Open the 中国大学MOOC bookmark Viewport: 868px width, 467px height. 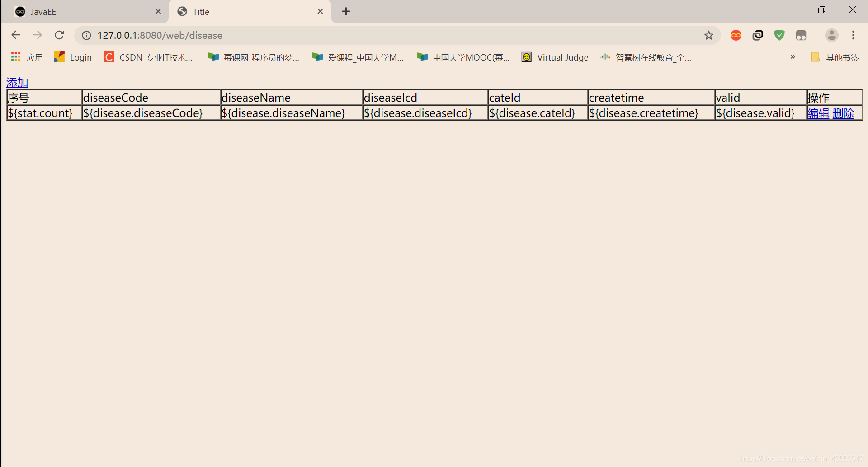(x=463, y=57)
